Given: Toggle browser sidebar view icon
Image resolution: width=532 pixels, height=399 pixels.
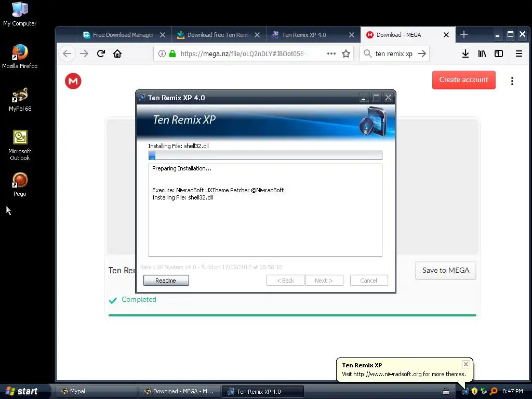Looking at the screenshot, I should [x=499, y=54].
